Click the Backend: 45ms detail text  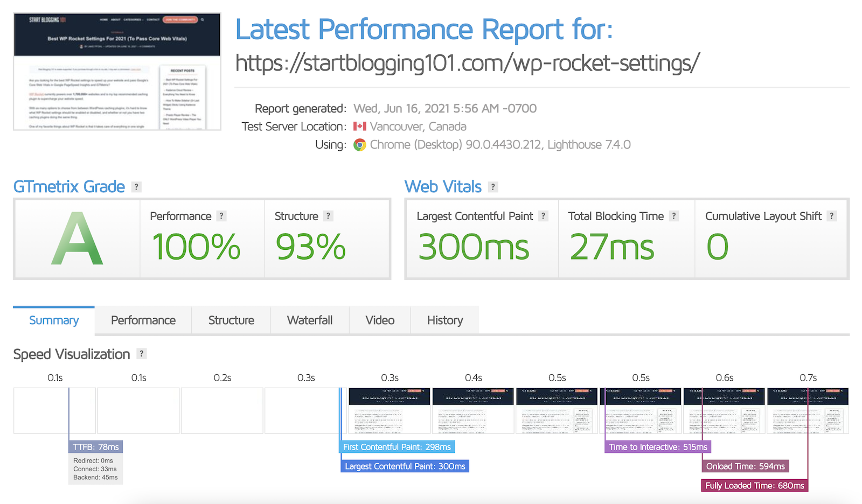point(95,478)
